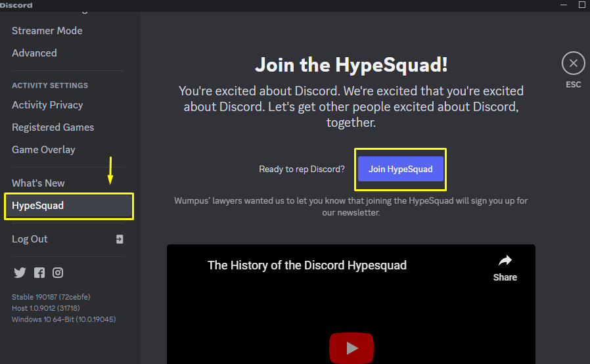Go to Activity Privacy settings
The width and height of the screenshot is (590, 364).
(x=47, y=105)
